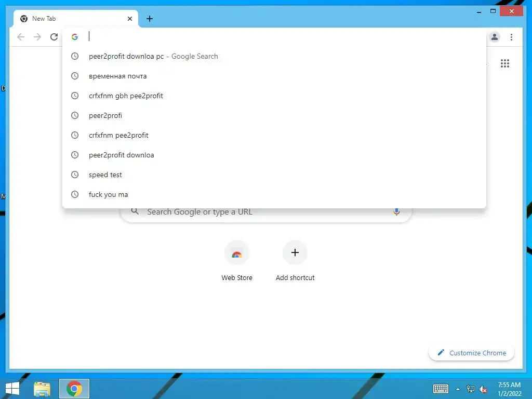The image size is (532, 399).
Task: Go forward using the forward arrow
Action: pos(37,37)
